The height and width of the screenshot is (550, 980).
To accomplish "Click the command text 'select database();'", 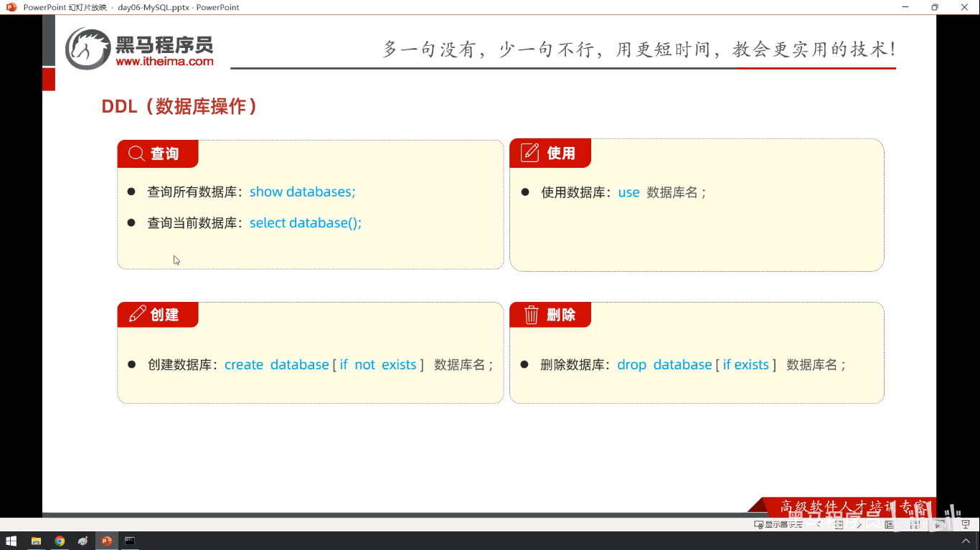I will click(x=305, y=223).
